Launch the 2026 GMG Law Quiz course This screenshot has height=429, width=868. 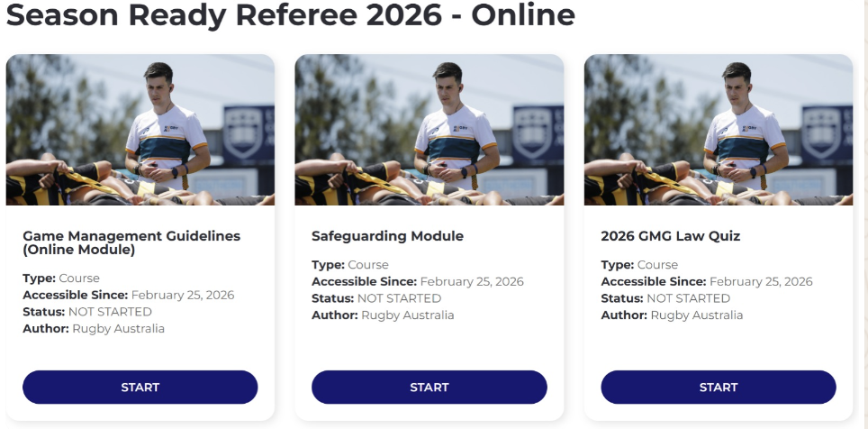click(718, 388)
